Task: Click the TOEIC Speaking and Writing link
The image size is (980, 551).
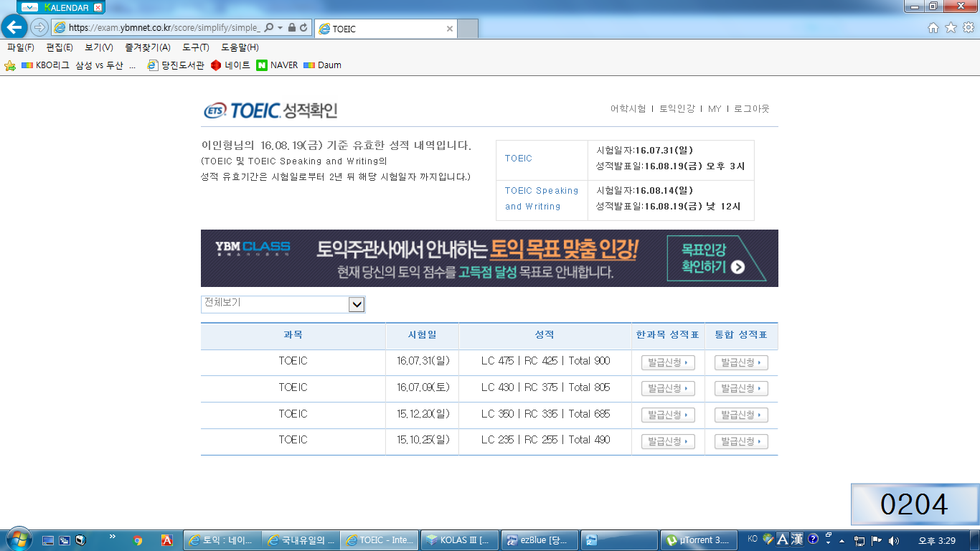Action: coord(542,199)
